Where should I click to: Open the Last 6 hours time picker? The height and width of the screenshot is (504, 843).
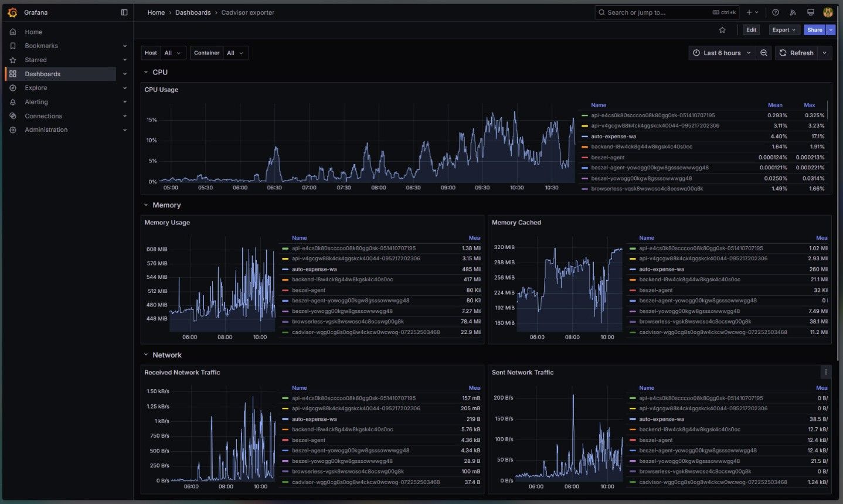pos(722,53)
